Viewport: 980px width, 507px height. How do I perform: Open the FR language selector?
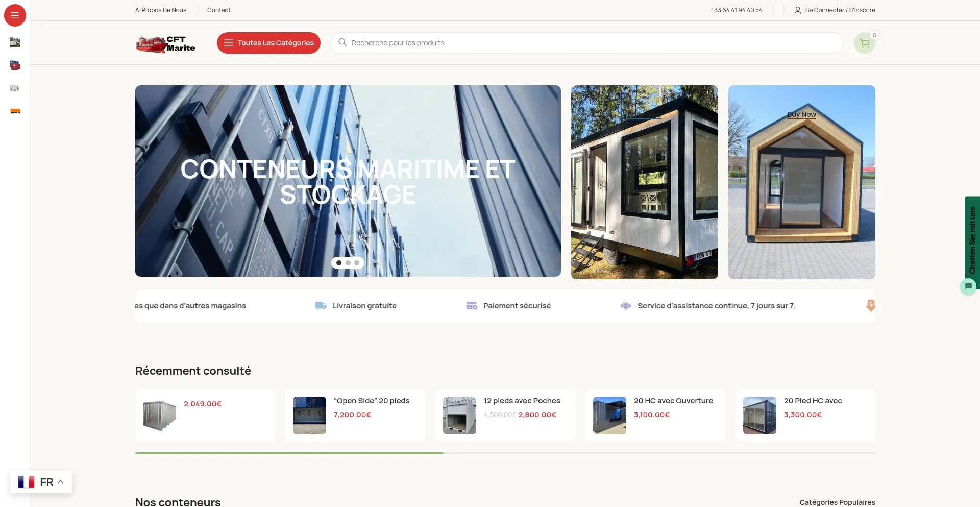click(x=41, y=482)
